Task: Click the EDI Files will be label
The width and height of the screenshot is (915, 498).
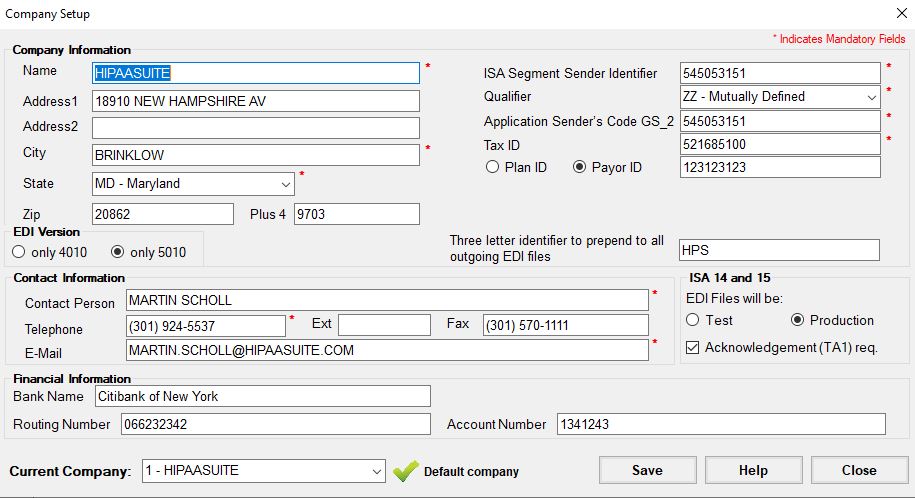Action: 734,298
